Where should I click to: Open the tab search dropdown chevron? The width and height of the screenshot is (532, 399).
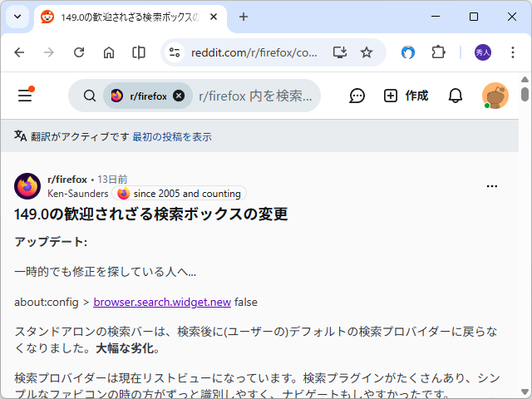(x=17, y=17)
